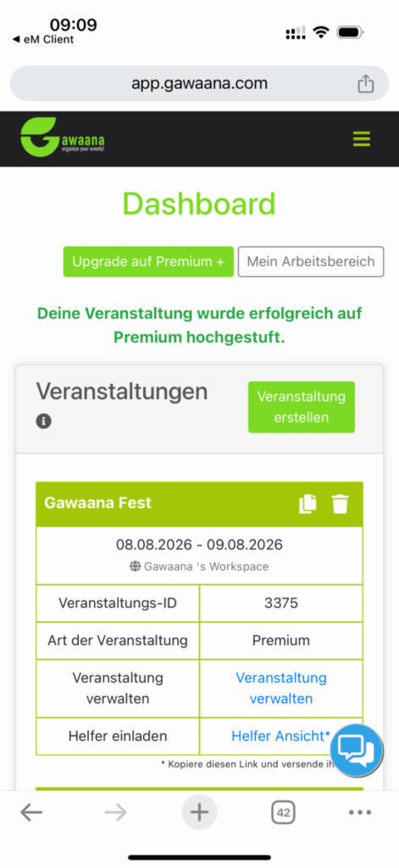Open Mein Arbeitsbereich
399x868 pixels.
point(310,261)
